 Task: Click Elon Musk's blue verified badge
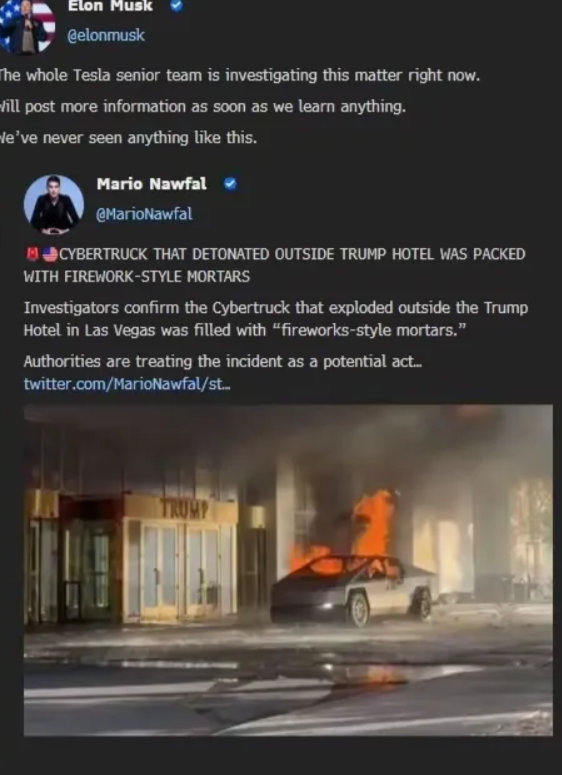(x=176, y=5)
